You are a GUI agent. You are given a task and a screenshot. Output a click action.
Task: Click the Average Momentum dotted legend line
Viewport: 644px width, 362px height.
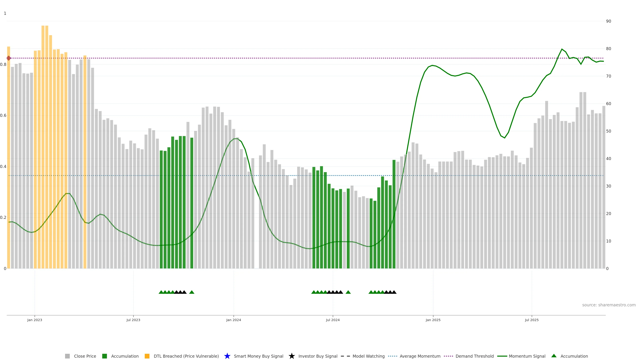pyautogui.click(x=392, y=356)
